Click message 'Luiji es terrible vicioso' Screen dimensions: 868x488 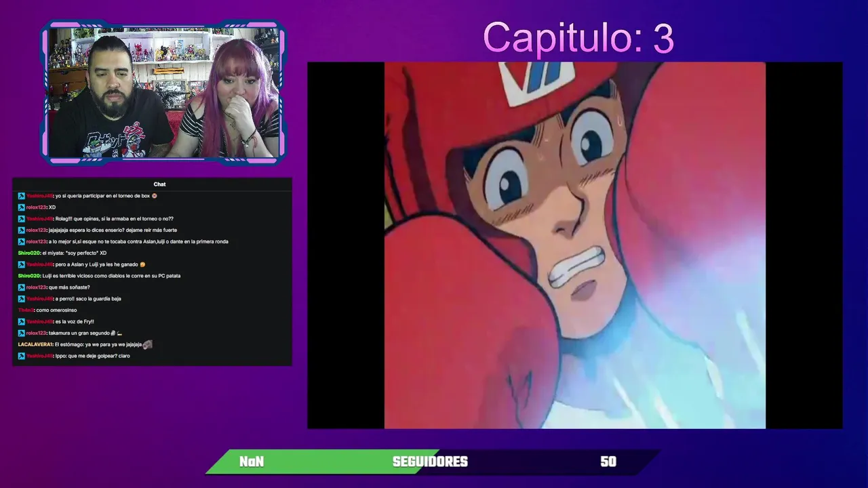tap(111, 276)
